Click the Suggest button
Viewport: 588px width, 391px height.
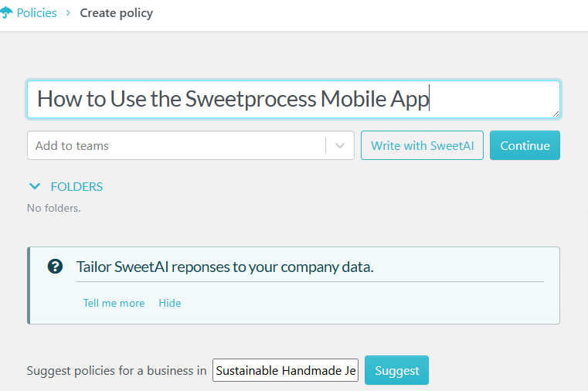point(396,370)
